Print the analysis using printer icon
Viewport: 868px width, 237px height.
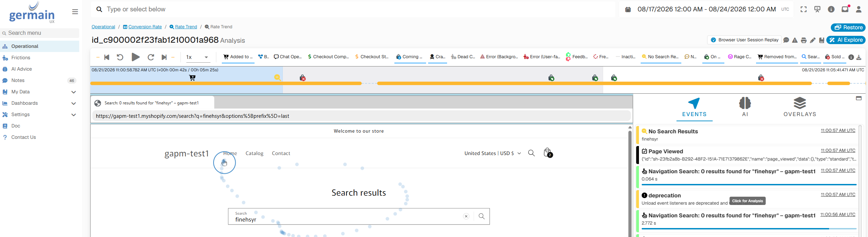[x=804, y=40]
